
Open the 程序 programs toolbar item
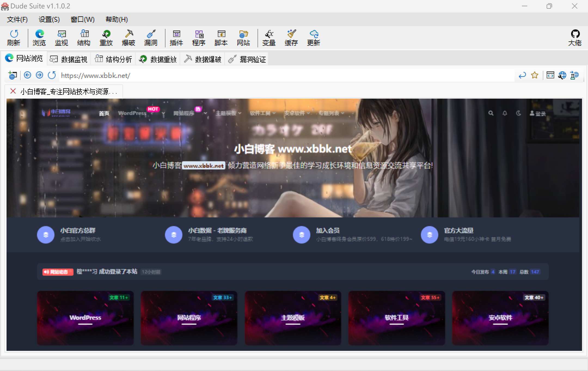[199, 38]
